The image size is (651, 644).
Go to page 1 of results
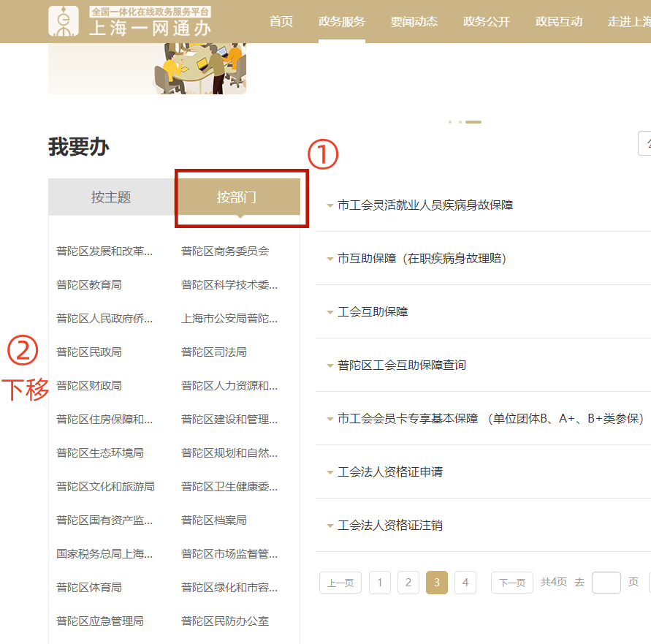pos(380,583)
